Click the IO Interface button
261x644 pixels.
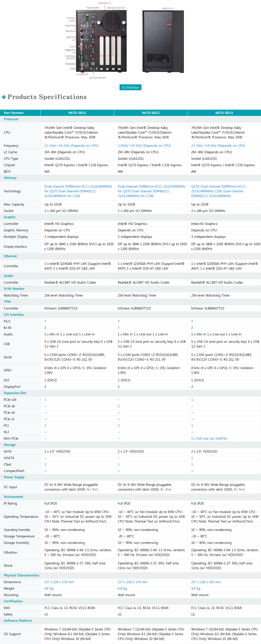pyautogui.click(x=130, y=87)
